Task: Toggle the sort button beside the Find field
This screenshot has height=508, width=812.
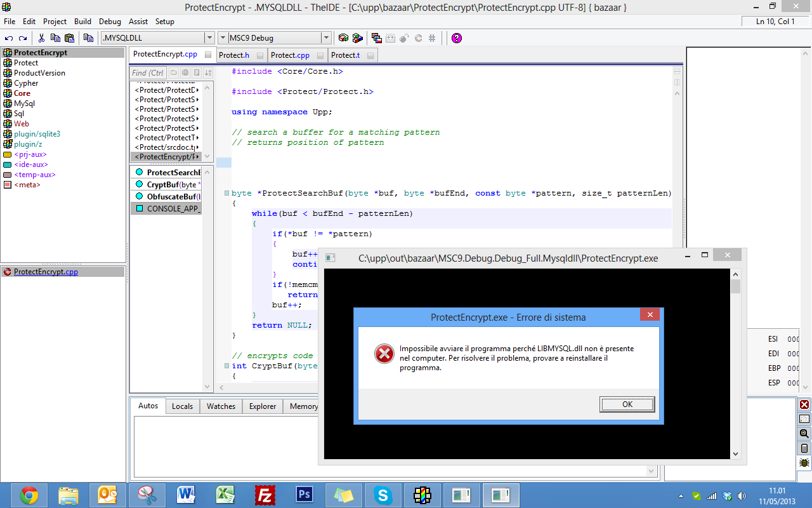Action: (x=207, y=73)
